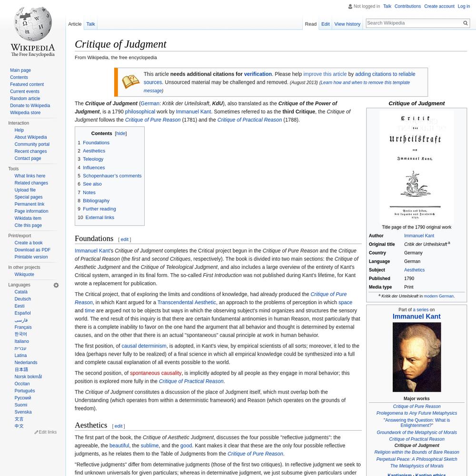
Task: Click the Immanuel Kant series heading
Action: pos(416,317)
